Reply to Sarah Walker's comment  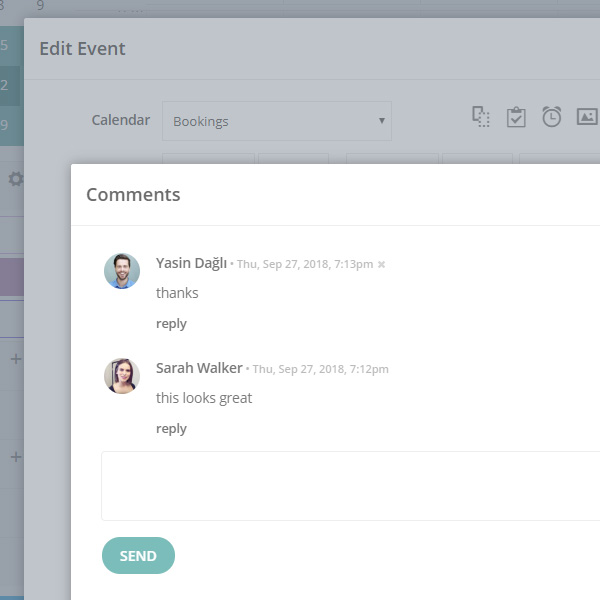171,429
